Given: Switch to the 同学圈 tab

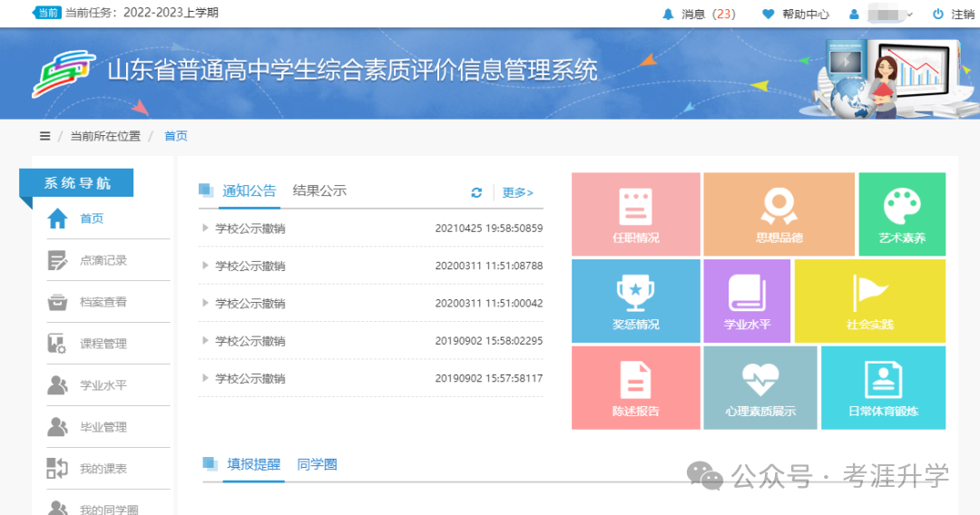Looking at the screenshot, I should [x=317, y=464].
